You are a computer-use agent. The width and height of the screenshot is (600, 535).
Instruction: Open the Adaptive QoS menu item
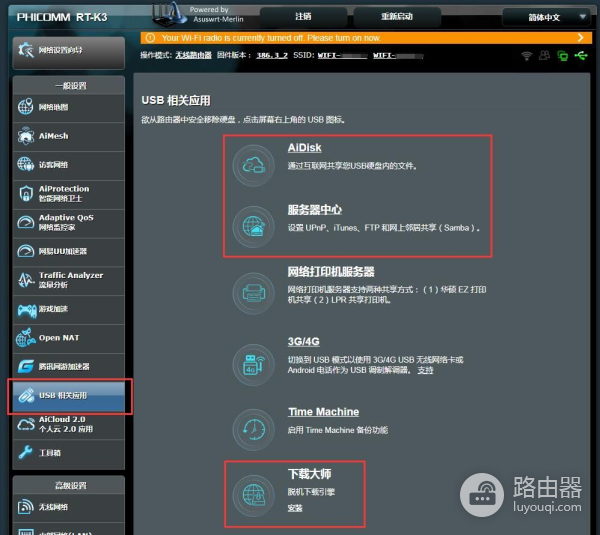tap(68, 223)
